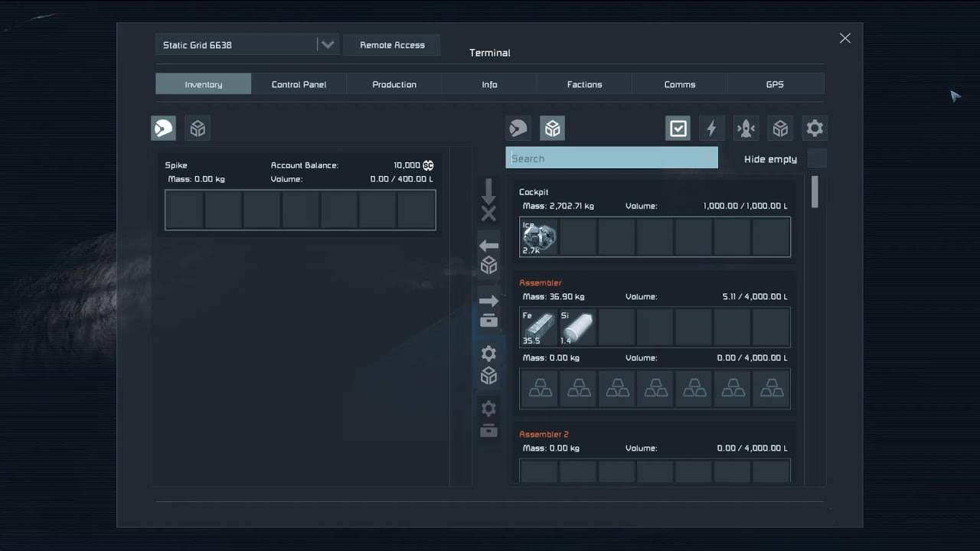Select the highlighted cargo cube icon above the search box

553,128
